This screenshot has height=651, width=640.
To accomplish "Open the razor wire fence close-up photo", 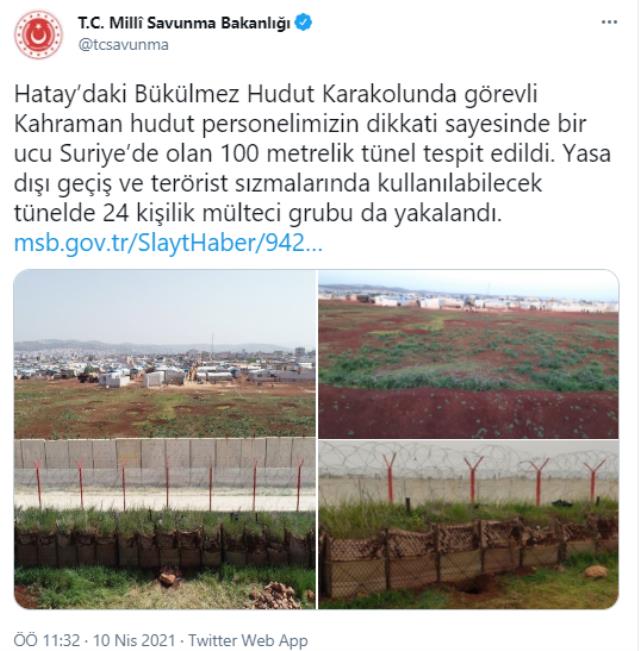I will click(x=468, y=524).
